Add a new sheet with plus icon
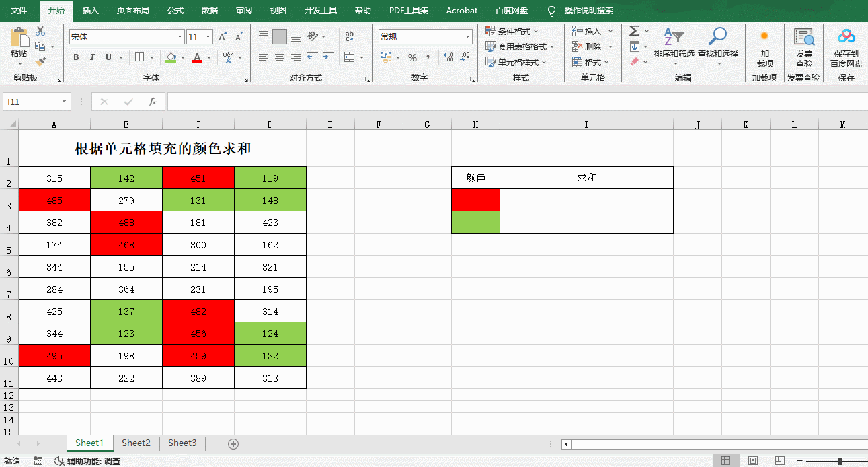868x467 pixels. tap(233, 443)
